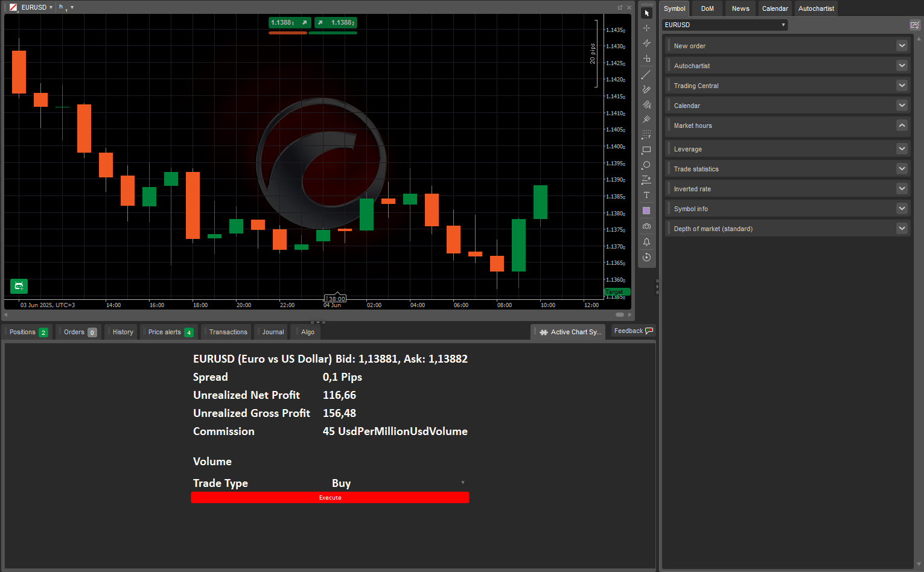Expand the Trading Central section

coord(902,86)
